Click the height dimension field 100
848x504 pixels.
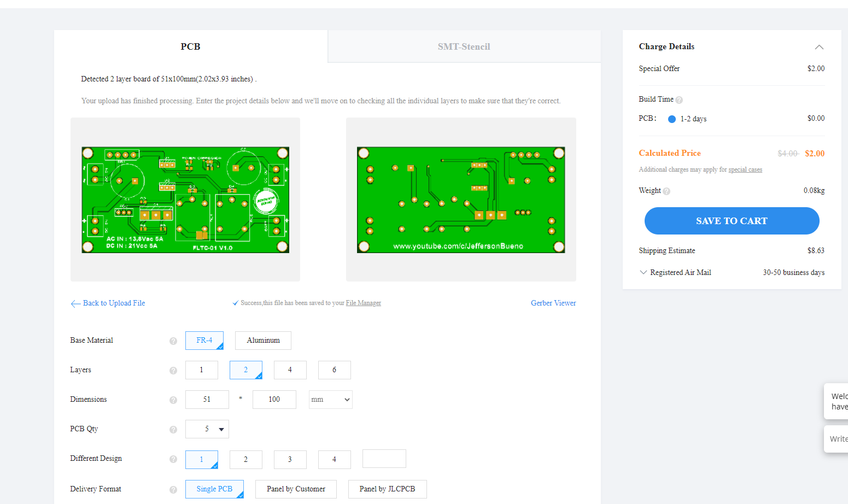[x=274, y=400]
